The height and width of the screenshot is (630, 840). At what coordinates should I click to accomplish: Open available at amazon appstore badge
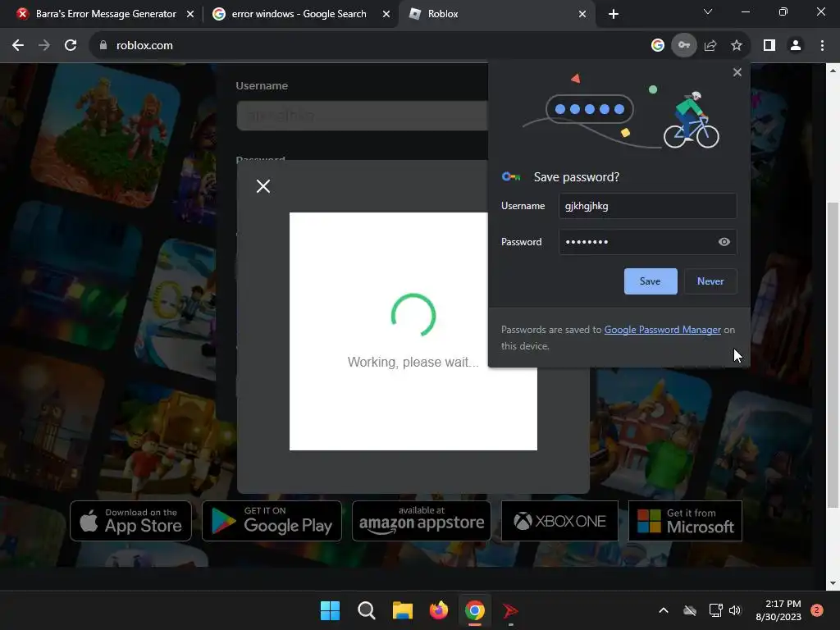click(x=422, y=521)
